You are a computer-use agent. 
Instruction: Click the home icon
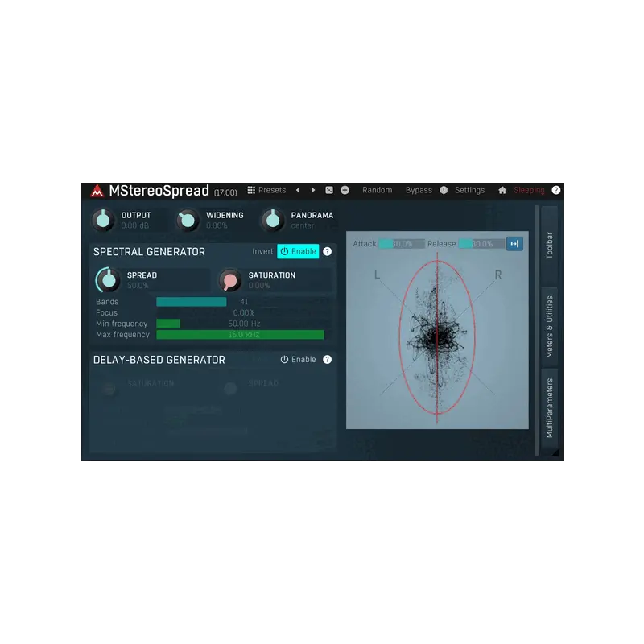click(x=502, y=190)
